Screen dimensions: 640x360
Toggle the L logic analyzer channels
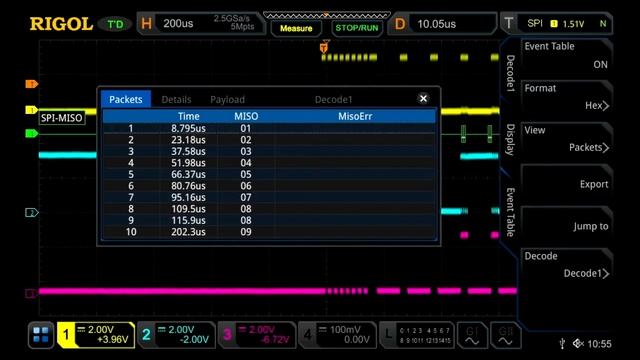[417, 335]
